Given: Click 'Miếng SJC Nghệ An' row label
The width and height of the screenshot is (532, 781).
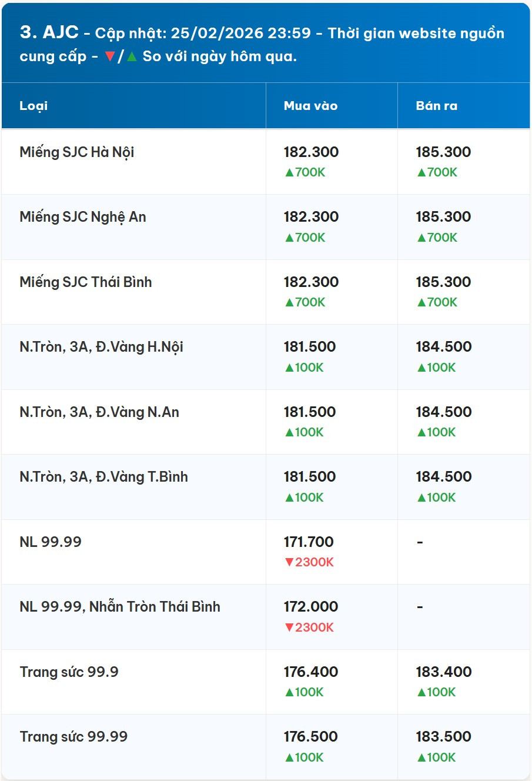Looking at the screenshot, I should (x=82, y=217).
